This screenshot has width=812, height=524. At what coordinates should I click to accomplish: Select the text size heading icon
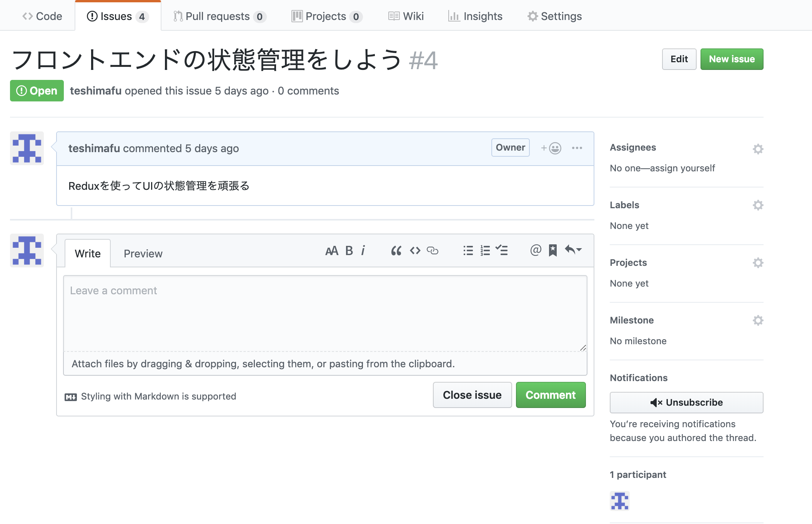click(332, 250)
